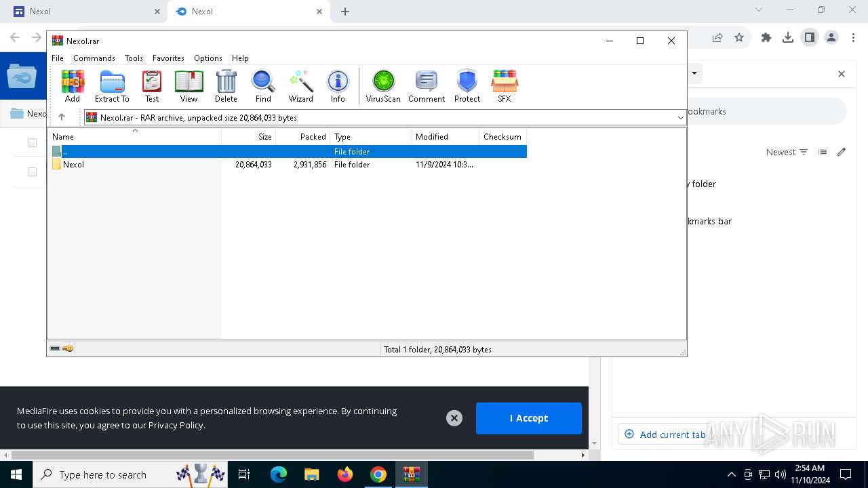This screenshot has width=868, height=488.
Task: Sort files by Packed column header
Action: [303, 137]
